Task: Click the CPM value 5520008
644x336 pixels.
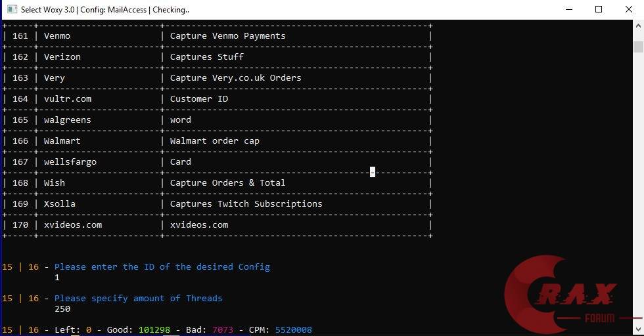Action: (293, 330)
